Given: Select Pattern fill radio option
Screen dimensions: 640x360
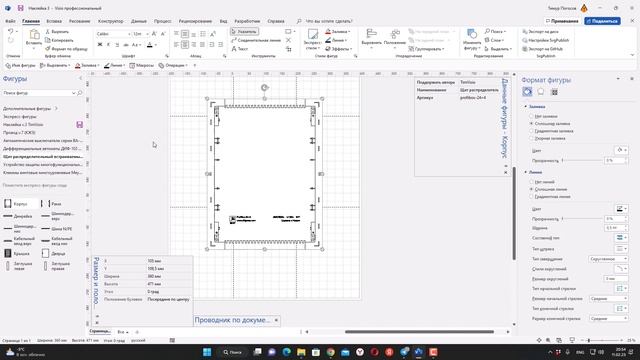Looking at the screenshot, I should [531, 138].
